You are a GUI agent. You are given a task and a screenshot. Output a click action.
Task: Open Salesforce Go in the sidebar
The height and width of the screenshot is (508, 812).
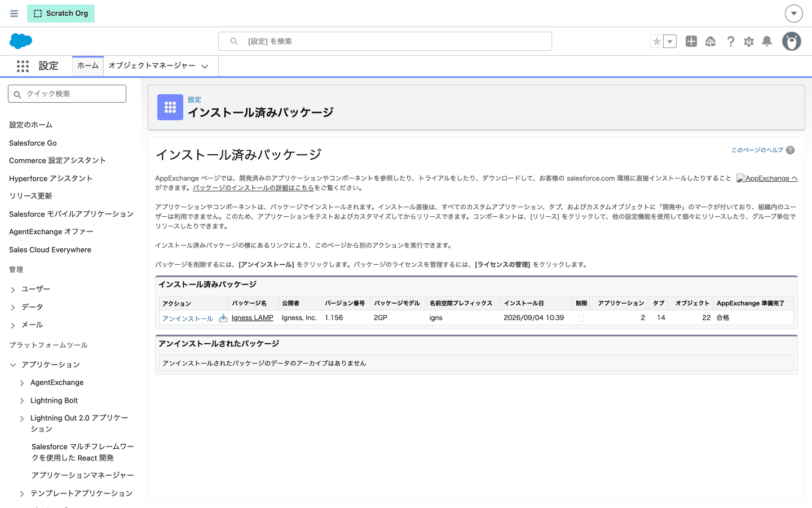click(33, 143)
